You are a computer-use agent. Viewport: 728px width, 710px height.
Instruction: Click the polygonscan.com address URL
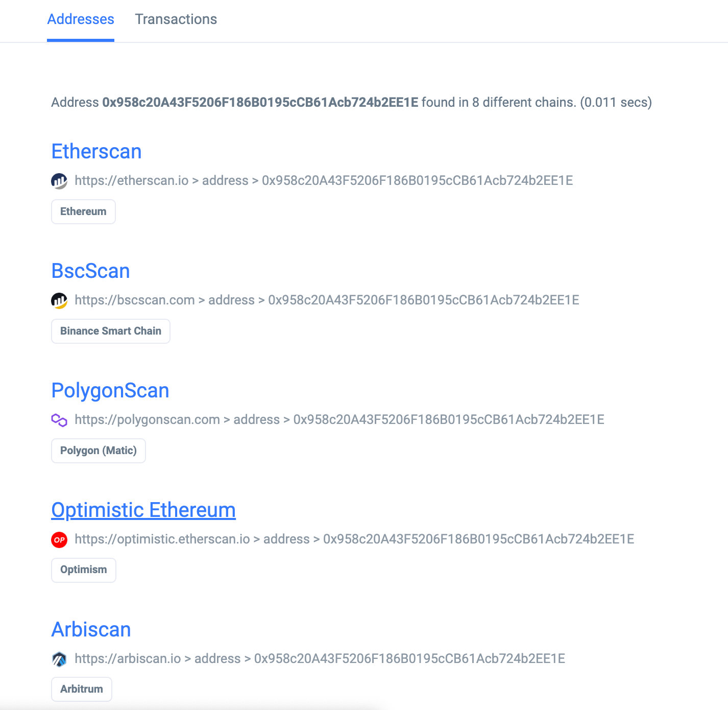[x=339, y=420]
